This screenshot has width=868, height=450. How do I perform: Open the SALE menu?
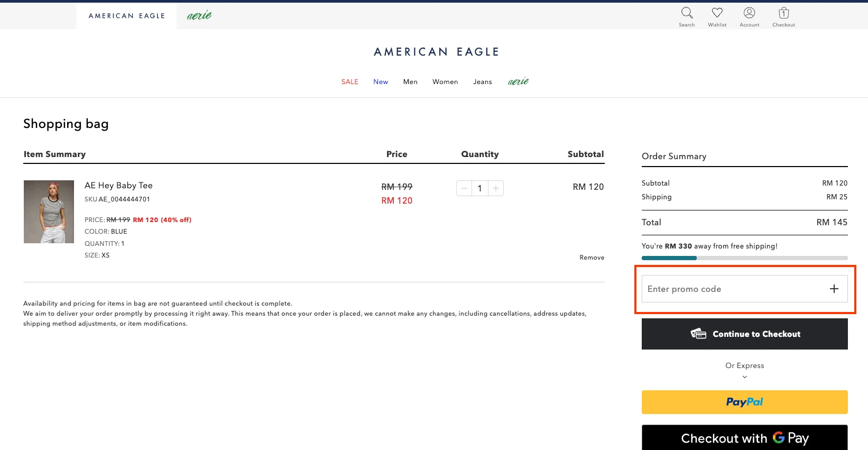click(350, 82)
